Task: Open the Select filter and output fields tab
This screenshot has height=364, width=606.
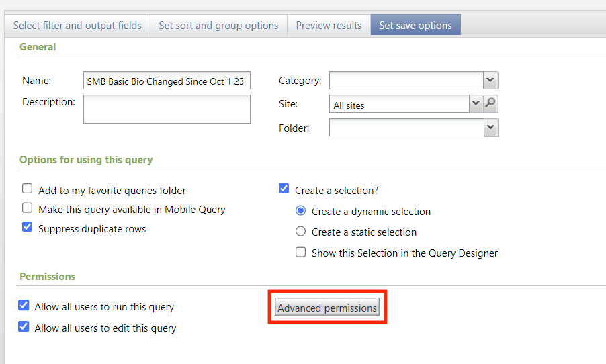Action: coord(77,25)
